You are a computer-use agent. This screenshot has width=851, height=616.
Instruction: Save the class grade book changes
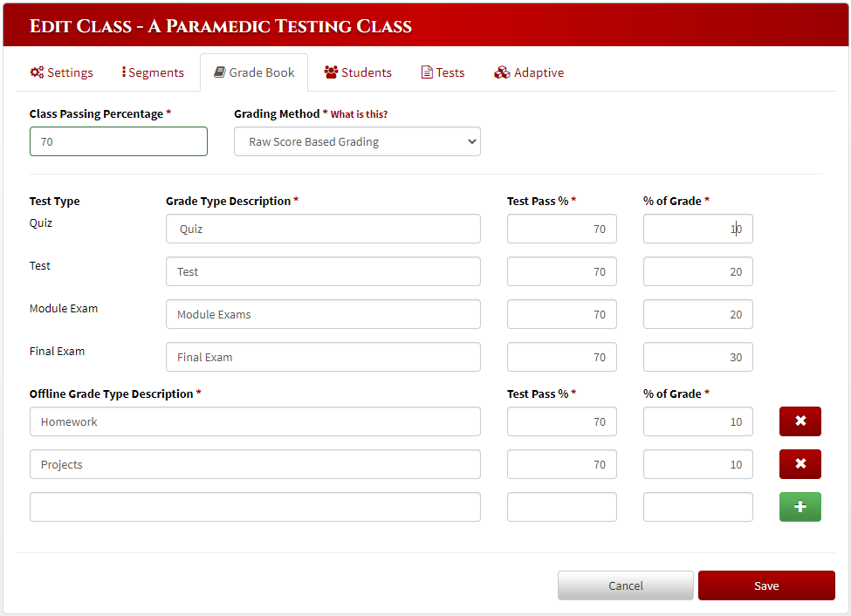point(765,585)
